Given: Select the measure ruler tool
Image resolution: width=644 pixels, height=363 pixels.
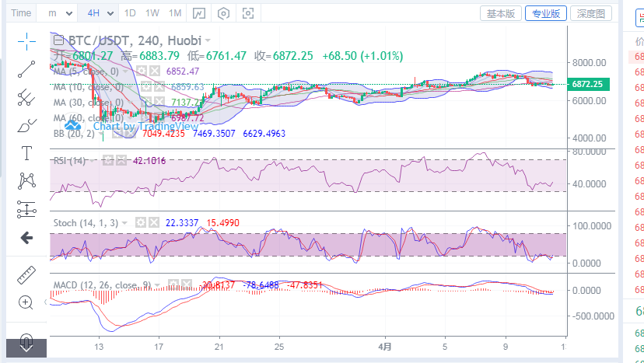Looking at the screenshot, I should point(27,274).
